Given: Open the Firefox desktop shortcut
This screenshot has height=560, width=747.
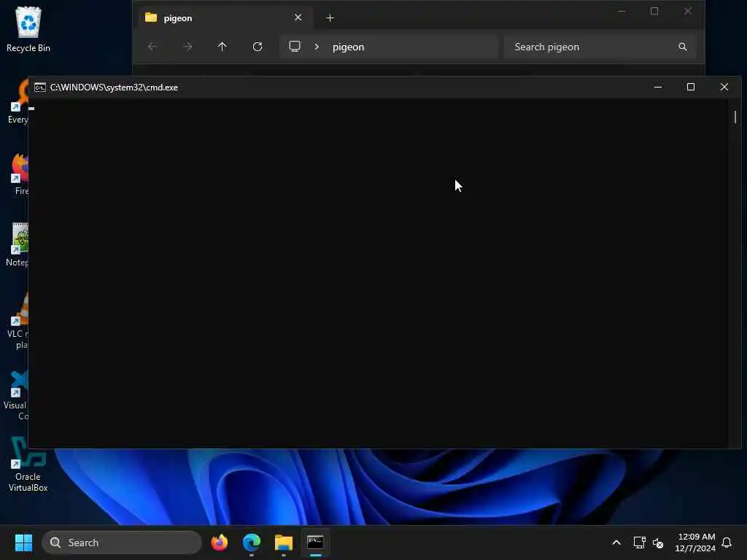Looking at the screenshot, I should click(19, 173).
